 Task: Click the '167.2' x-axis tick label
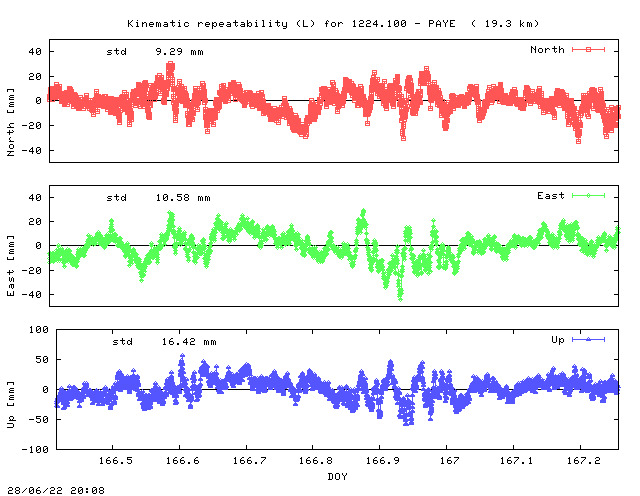(x=583, y=460)
